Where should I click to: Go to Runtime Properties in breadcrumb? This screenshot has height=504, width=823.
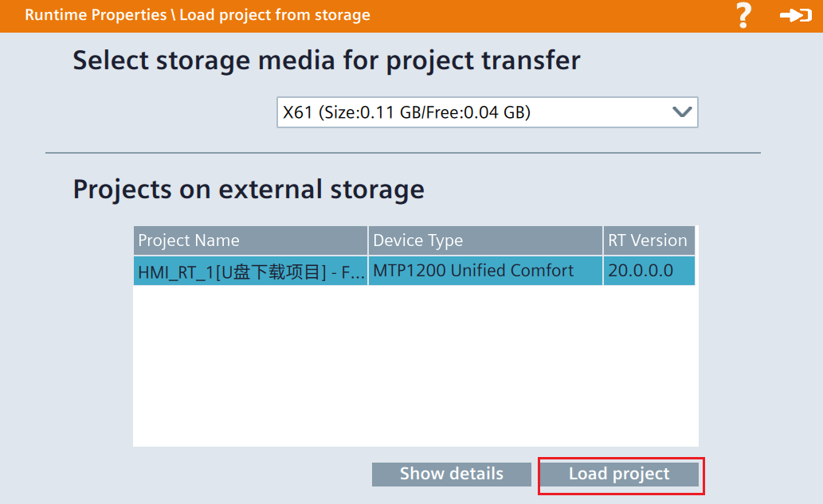pos(95,15)
